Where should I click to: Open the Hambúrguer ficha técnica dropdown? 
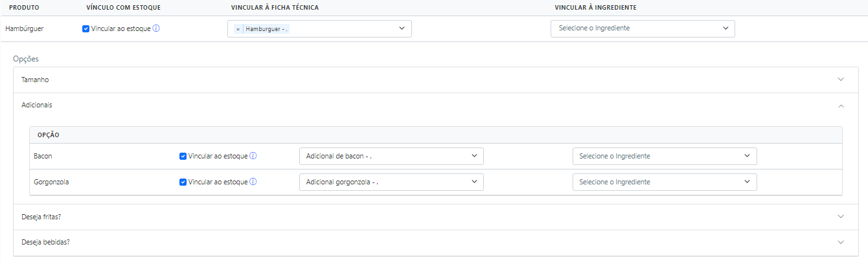pyautogui.click(x=319, y=28)
